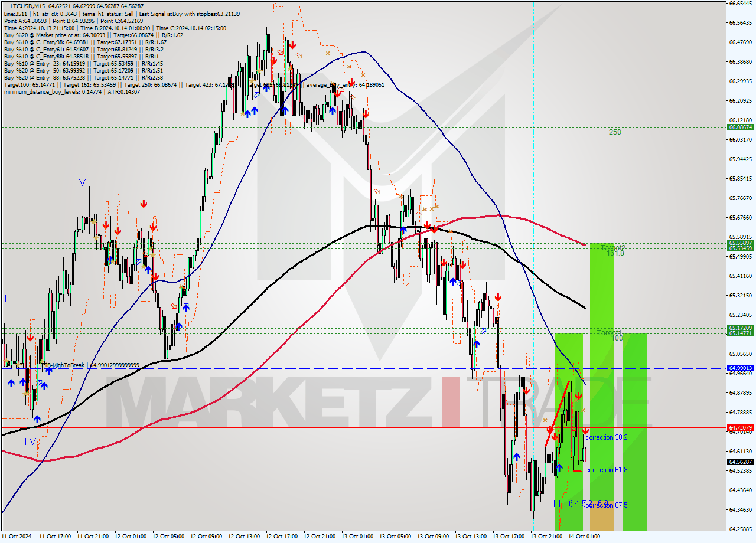Click the '13 Oct 01:00' time axis label
The height and width of the screenshot is (543, 756).
357,537
